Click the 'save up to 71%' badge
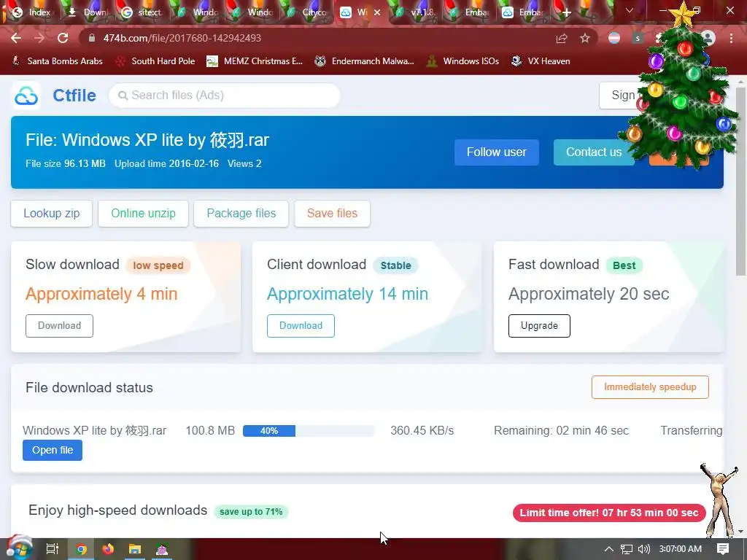Image resolution: width=747 pixels, height=560 pixels. [x=251, y=512]
